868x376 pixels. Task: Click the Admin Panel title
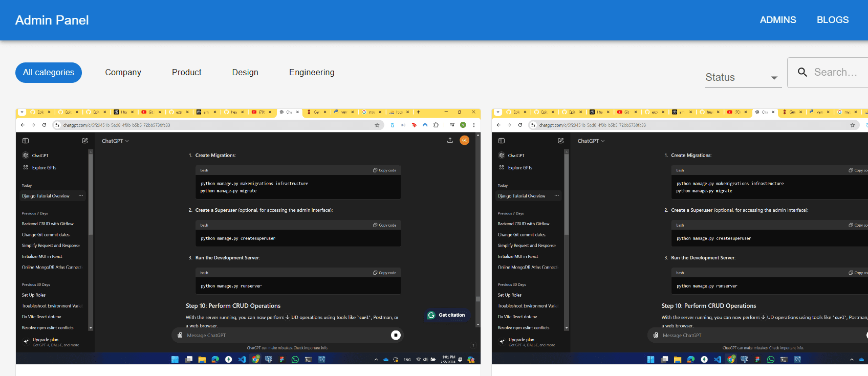[x=52, y=20]
